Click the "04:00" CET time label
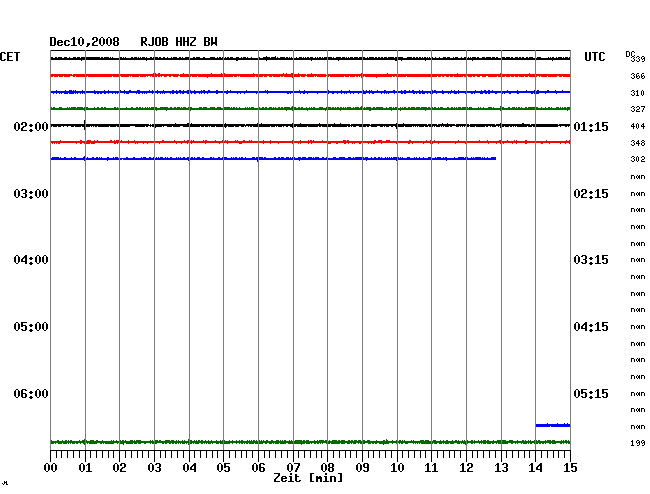 [x=31, y=260]
